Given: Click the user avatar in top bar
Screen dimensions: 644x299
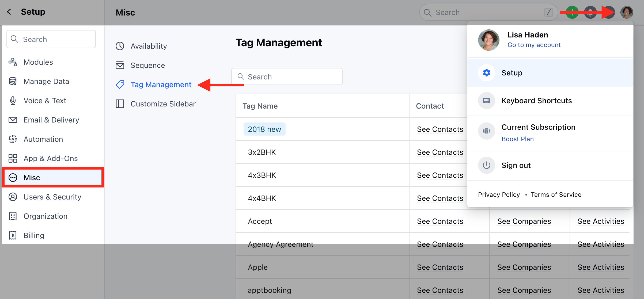Looking at the screenshot, I should 627,12.
